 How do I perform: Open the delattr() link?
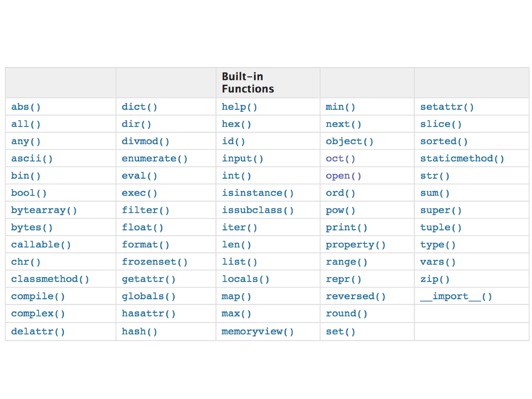tap(38, 332)
